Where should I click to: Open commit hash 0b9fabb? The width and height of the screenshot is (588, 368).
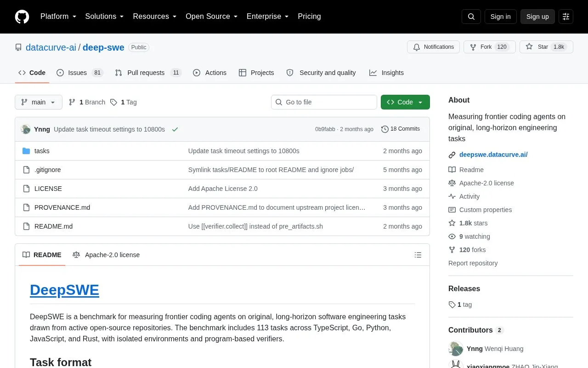coord(325,129)
